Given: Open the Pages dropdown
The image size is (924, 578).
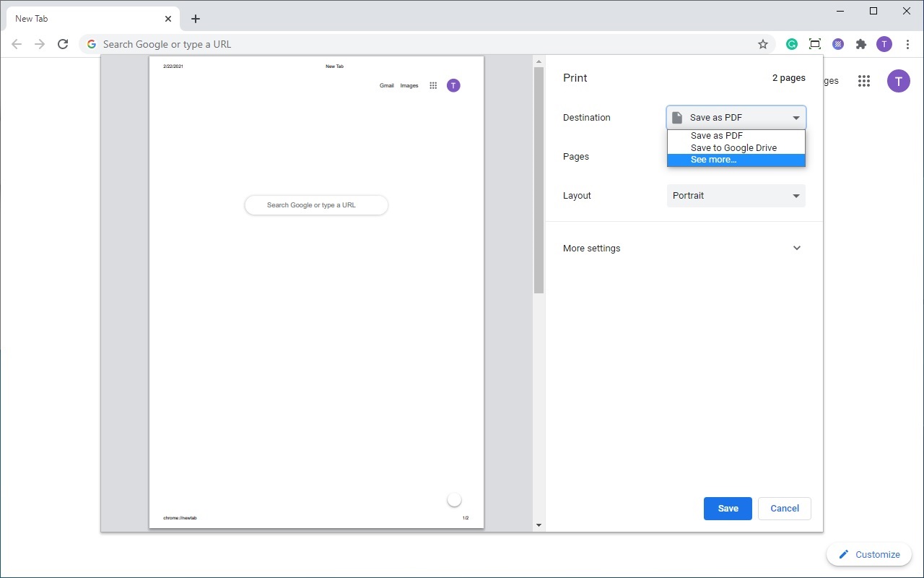Looking at the screenshot, I should [736, 157].
